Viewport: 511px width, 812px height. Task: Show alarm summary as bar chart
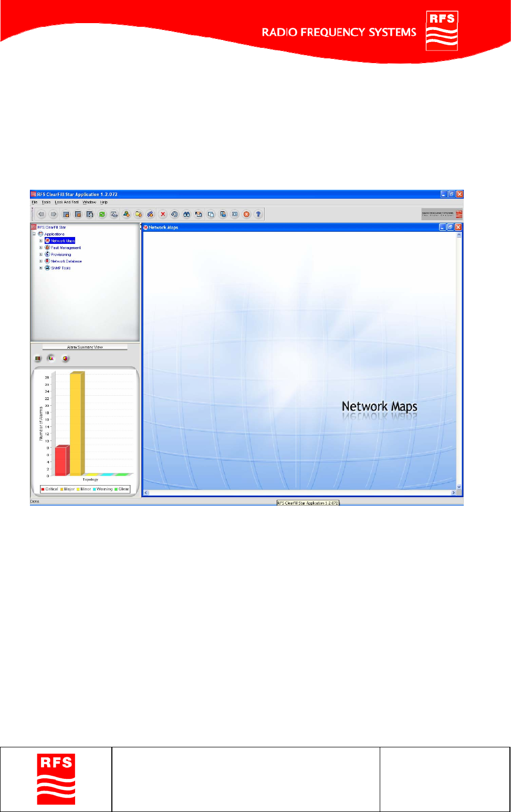(x=51, y=358)
